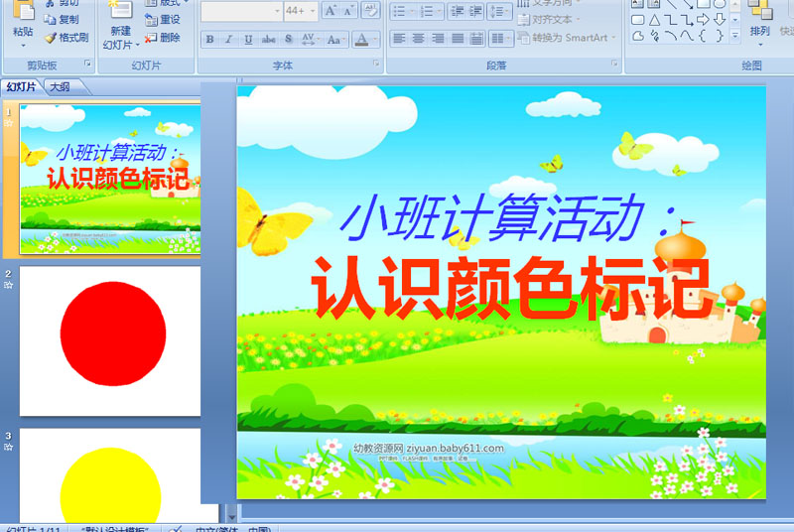Toggle text shadow (S) formatting

click(x=288, y=39)
